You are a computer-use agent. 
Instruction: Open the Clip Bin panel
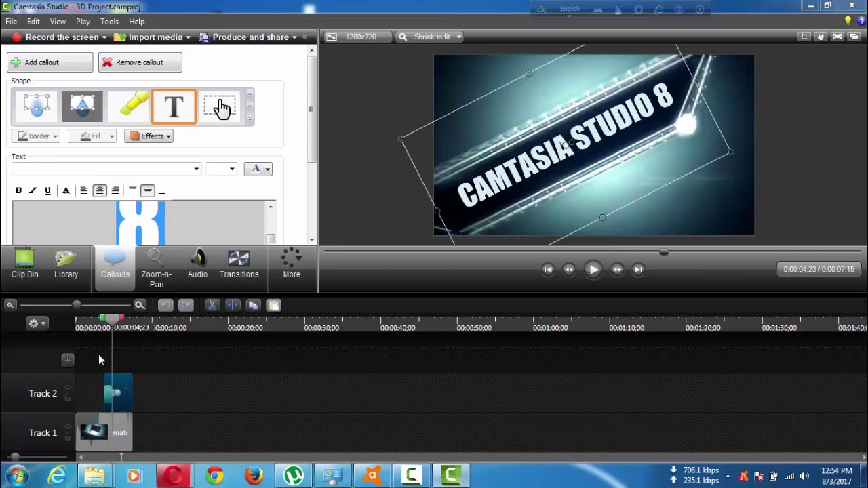coord(24,264)
